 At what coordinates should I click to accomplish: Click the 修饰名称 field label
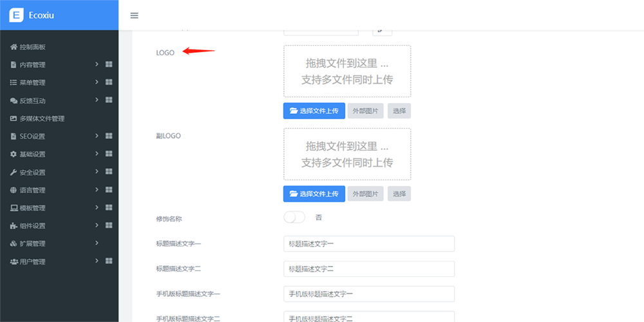click(x=169, y=219)
